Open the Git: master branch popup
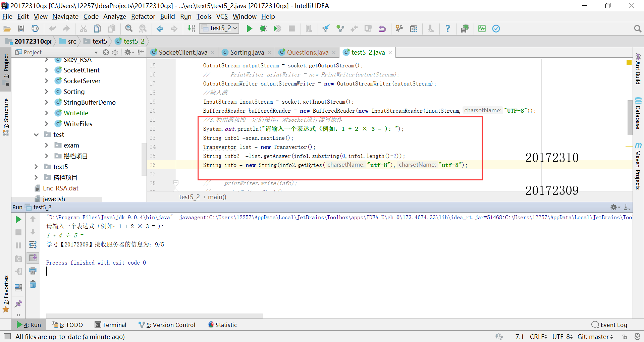This screenshot has width=644, height=342. pyautogui.click(x=595, y=337)
